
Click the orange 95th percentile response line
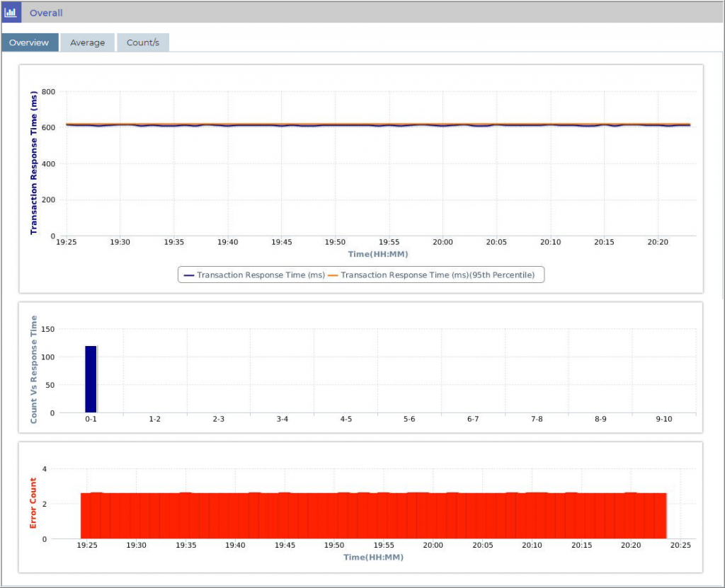point(378,123)
